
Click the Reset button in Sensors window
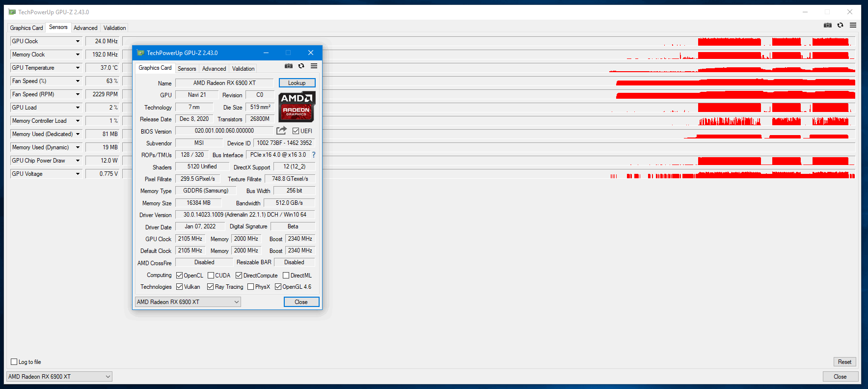click(844, 362)
